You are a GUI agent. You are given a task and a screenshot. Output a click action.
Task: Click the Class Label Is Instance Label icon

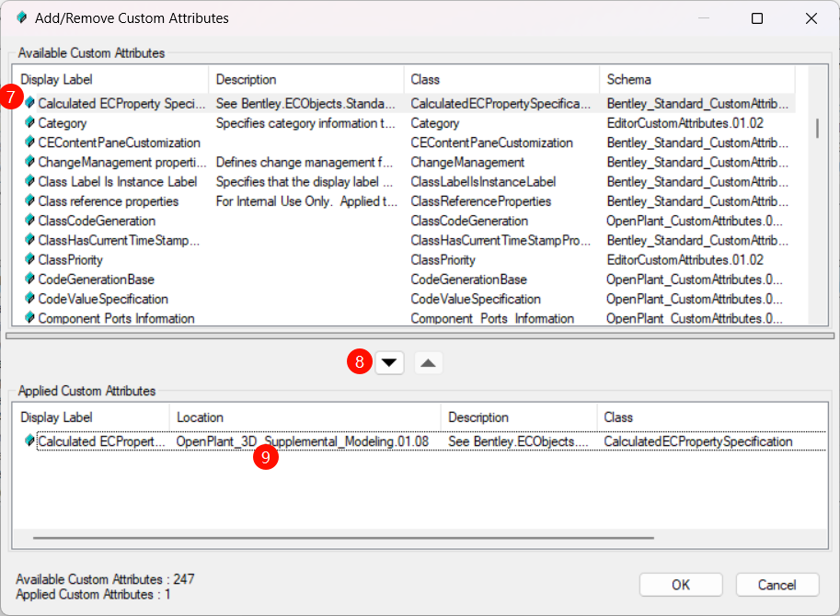(x=30, y=181)
